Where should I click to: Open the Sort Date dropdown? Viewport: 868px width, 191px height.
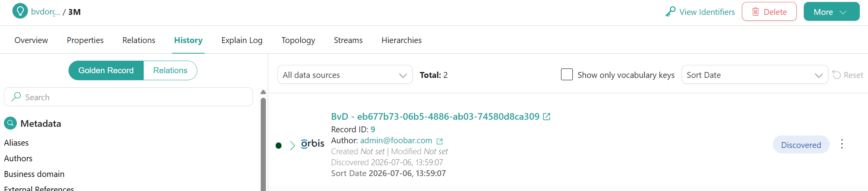click(755, 75)
